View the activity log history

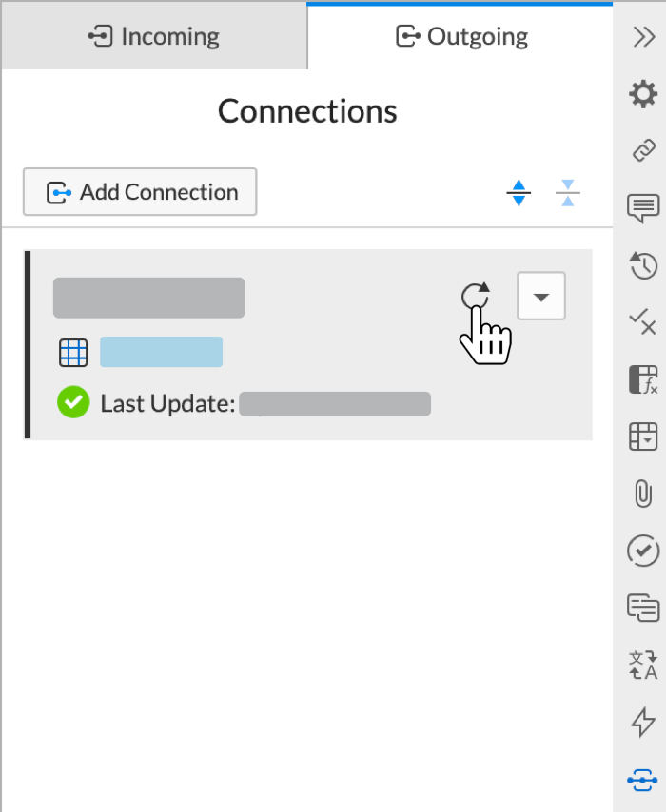[x=643, y=266]
